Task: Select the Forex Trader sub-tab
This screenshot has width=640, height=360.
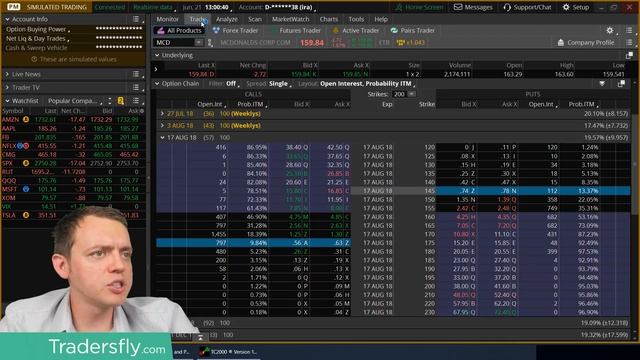Action: [235, 31]
